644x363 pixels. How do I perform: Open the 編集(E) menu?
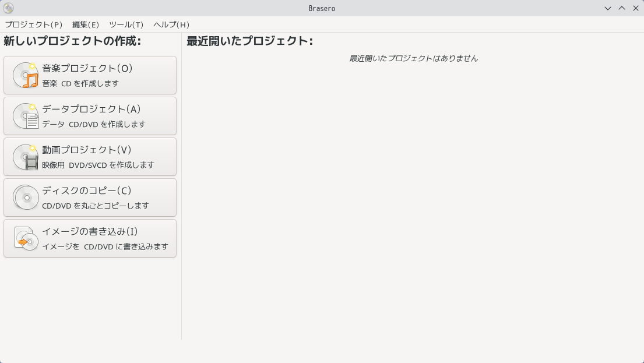[86, 24]
